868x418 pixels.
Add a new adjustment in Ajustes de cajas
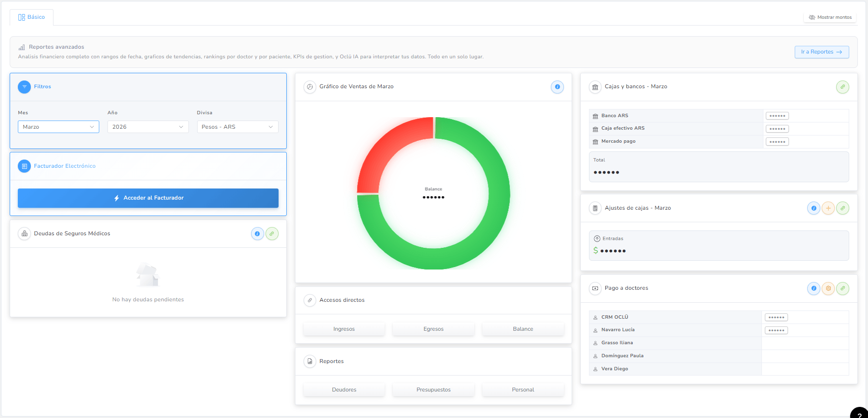828,208
